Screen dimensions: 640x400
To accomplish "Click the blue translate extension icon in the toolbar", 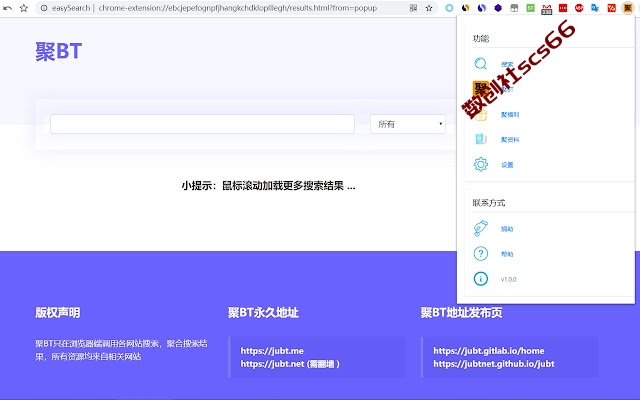I will (595, 8).
